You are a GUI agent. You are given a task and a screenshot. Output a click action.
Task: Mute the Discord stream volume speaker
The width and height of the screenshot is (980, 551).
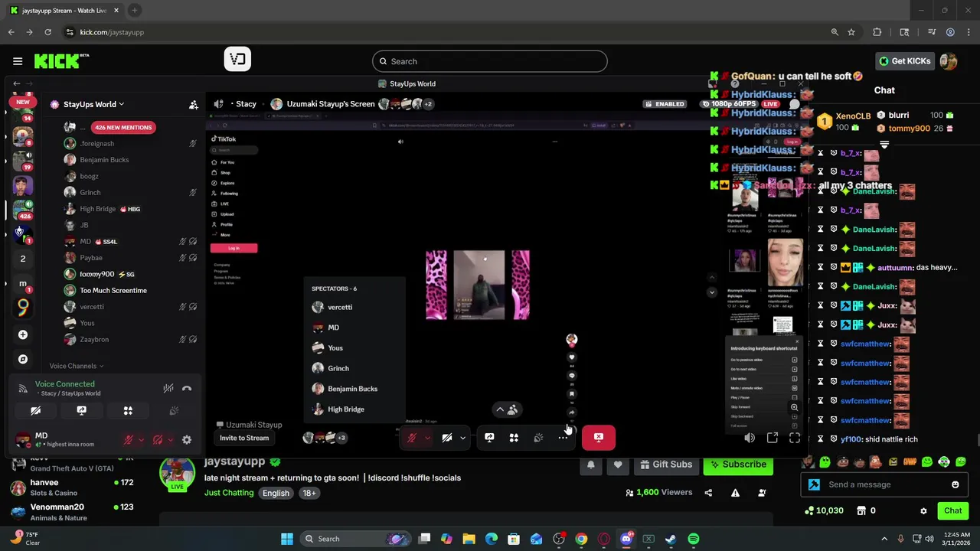(750, 438)
